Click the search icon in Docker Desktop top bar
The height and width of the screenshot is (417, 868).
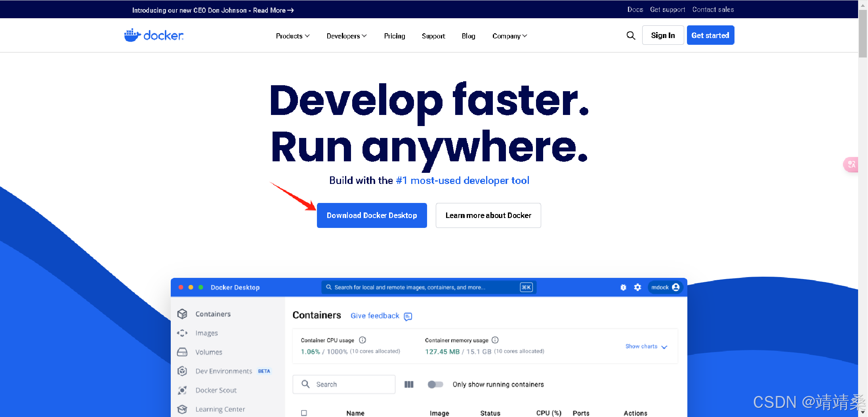tap(329, 287)
